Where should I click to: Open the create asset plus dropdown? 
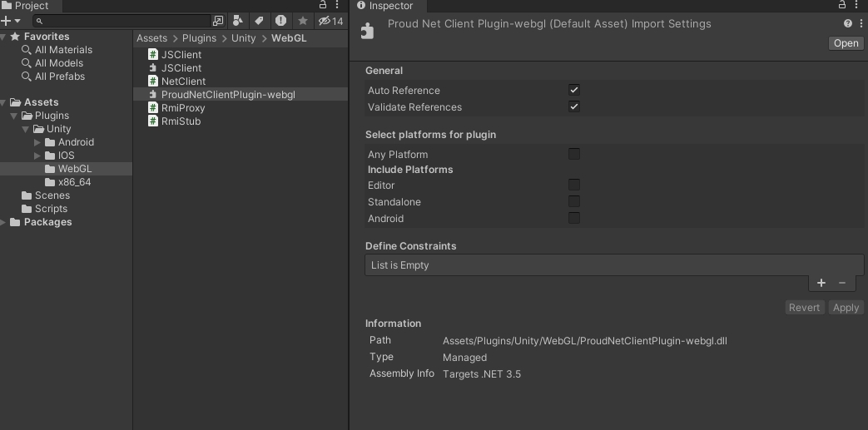click(10, 21)
